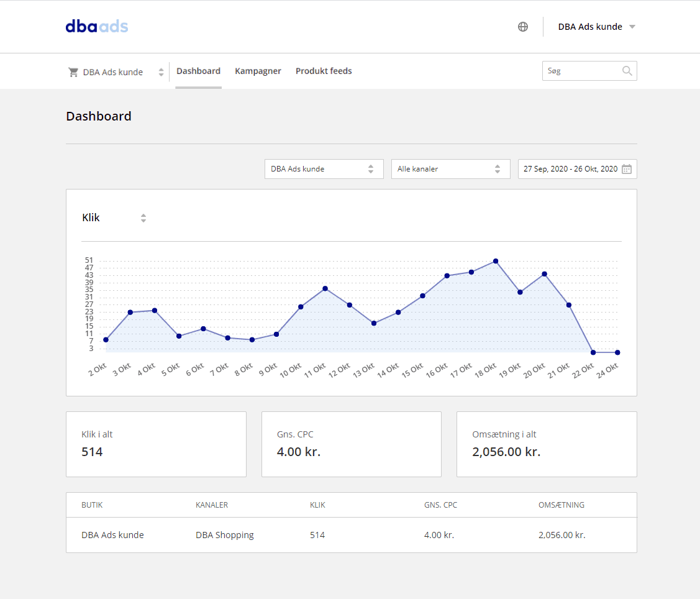Screen dimensions: 700x599
Task: Click the 11 Okt data point on chart
Action: [325, 288]
